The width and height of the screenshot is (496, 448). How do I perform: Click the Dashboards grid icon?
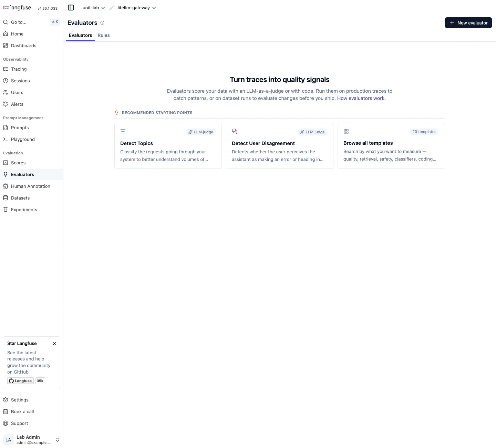pos(6,45)
